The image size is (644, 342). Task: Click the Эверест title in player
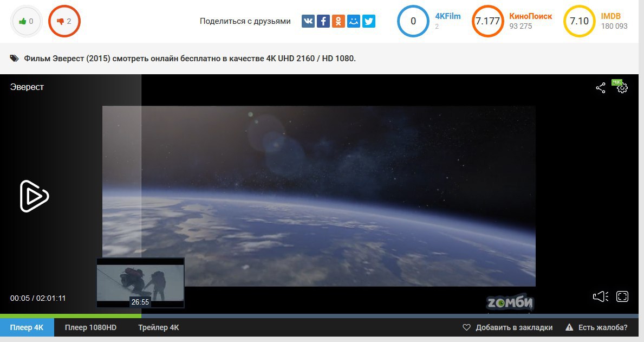pos(27,87)
